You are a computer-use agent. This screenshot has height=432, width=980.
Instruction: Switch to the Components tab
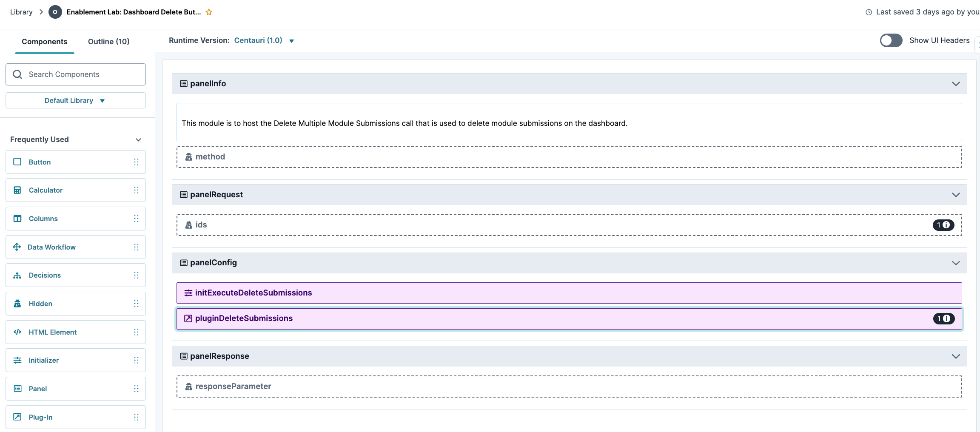pos(45,41)
